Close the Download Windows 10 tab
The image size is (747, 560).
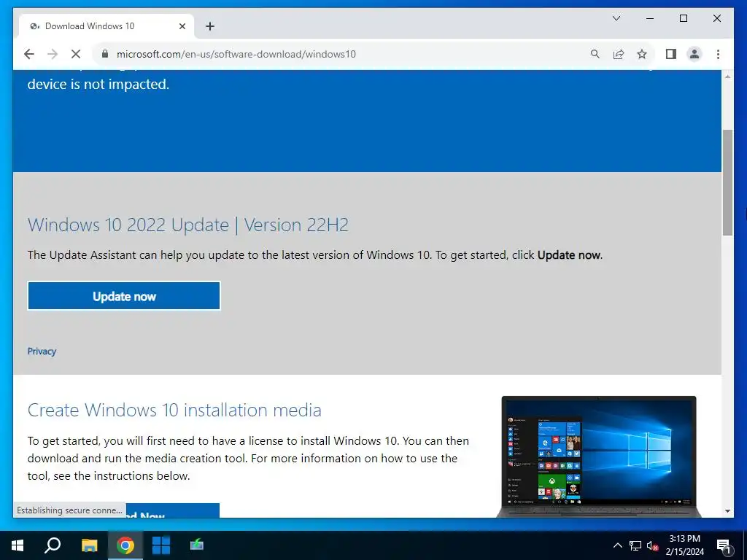coord(182,26)
